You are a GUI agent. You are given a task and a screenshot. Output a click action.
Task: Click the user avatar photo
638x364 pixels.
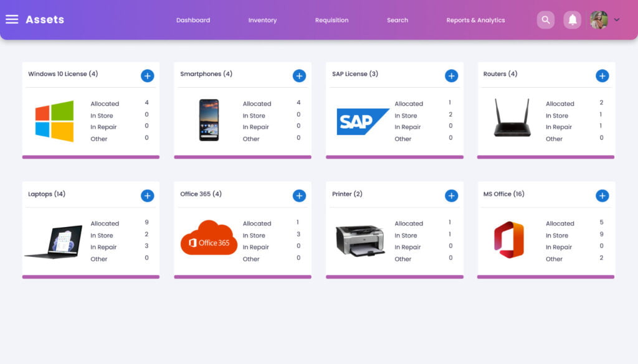599,20
